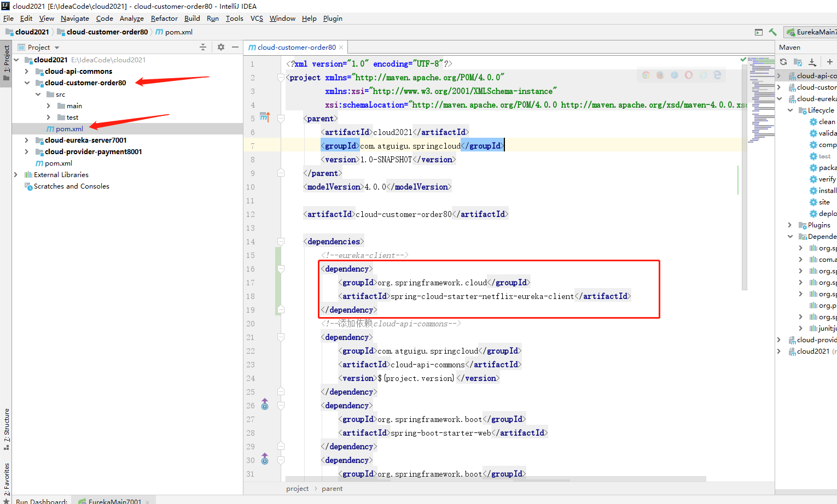Click the run-anything window icon beside the hammer
Screen dimensions: 837x504
click(x=759, y=32)
